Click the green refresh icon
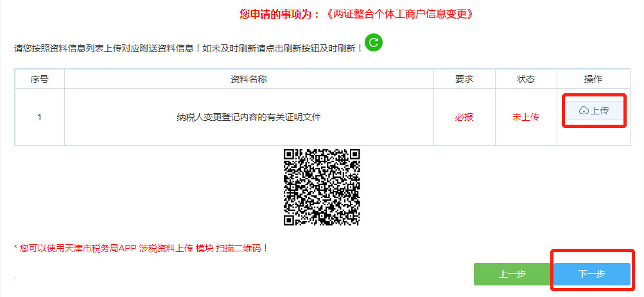This screenshot has width=644, height=297. 373,42
